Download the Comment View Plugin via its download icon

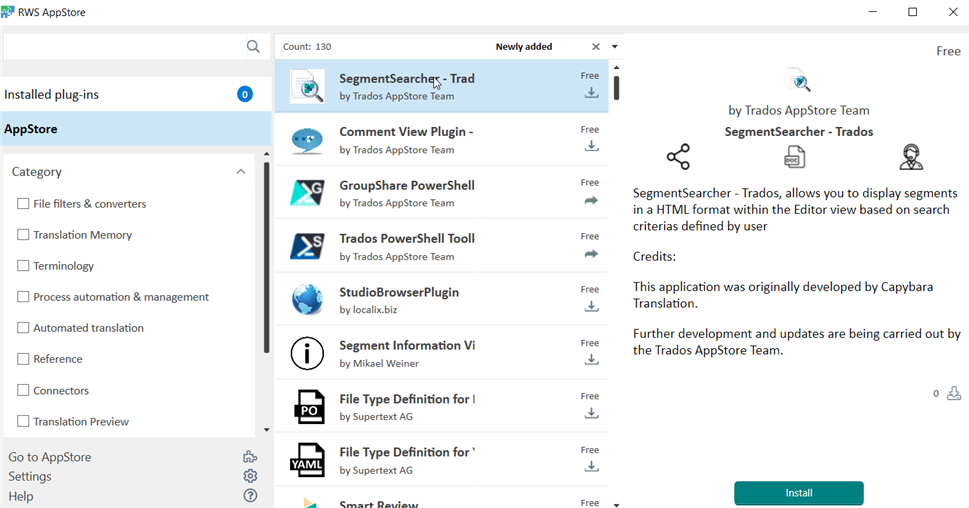pos(591,146)
